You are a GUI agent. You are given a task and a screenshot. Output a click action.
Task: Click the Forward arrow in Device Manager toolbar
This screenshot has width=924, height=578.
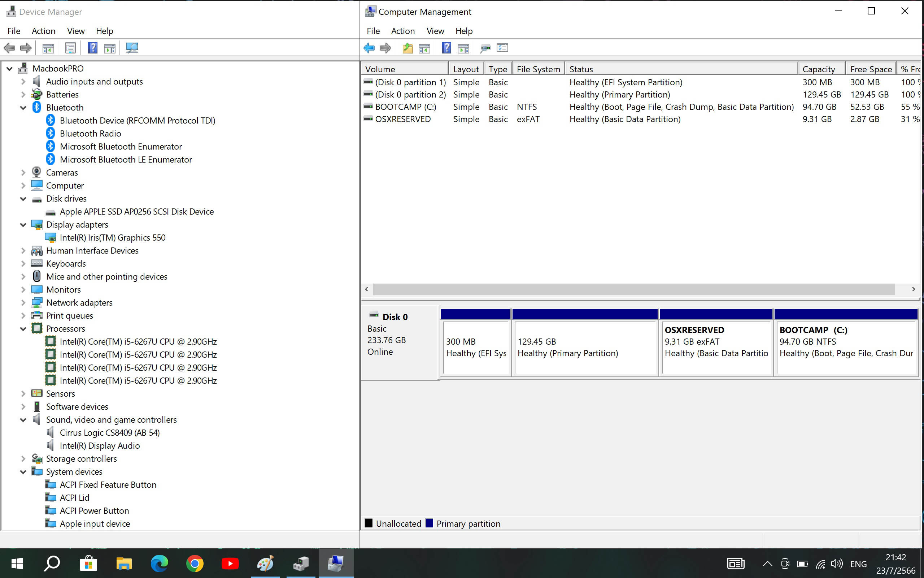(26, 48)
